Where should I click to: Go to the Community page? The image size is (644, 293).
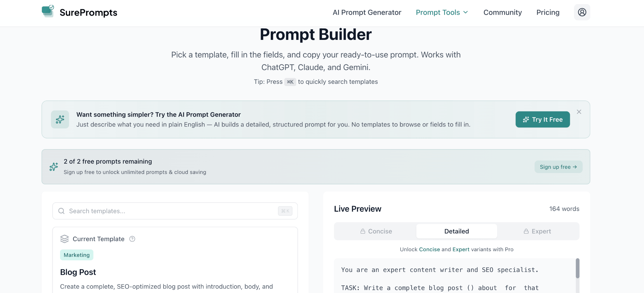coord(502,13)
